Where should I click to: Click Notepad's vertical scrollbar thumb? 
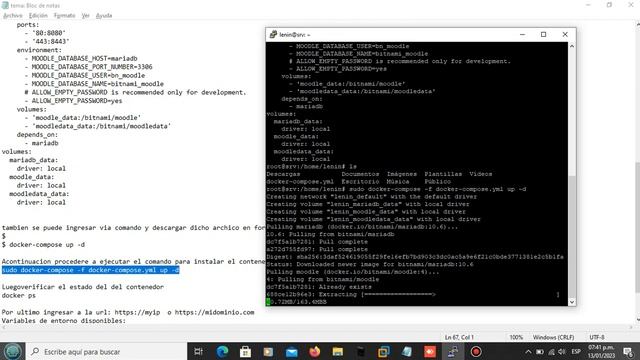point(638,227)
